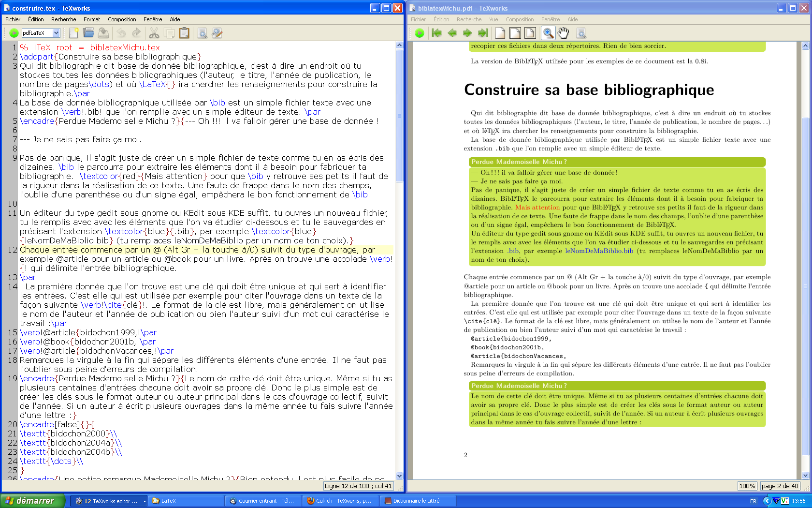Image resolution: width=812 pixels, height=508 pixels.
Task: Click the 'Ligne 12 de 108 ; col 41' status field
Action: point(358,486)
